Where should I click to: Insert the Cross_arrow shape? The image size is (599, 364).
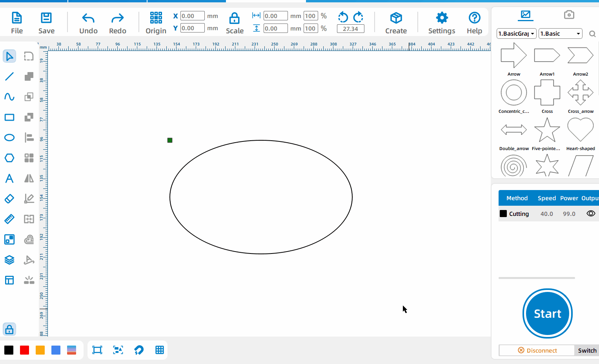tap(581, 92)
